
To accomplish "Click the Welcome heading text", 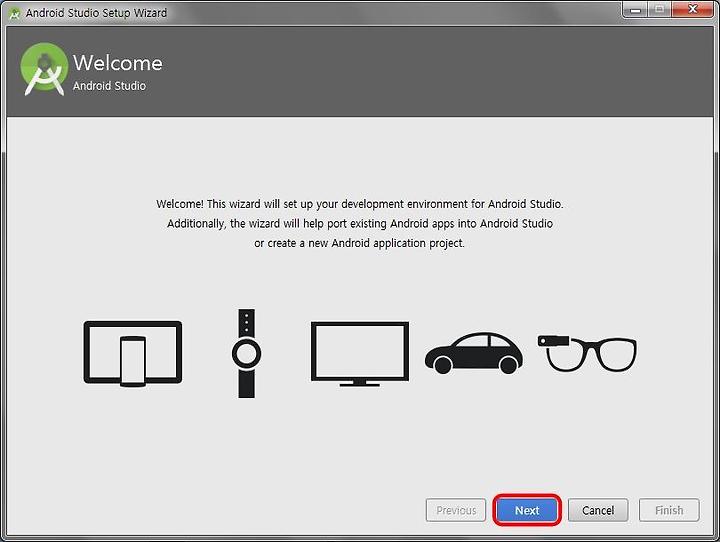I will [x=118, y=63].
